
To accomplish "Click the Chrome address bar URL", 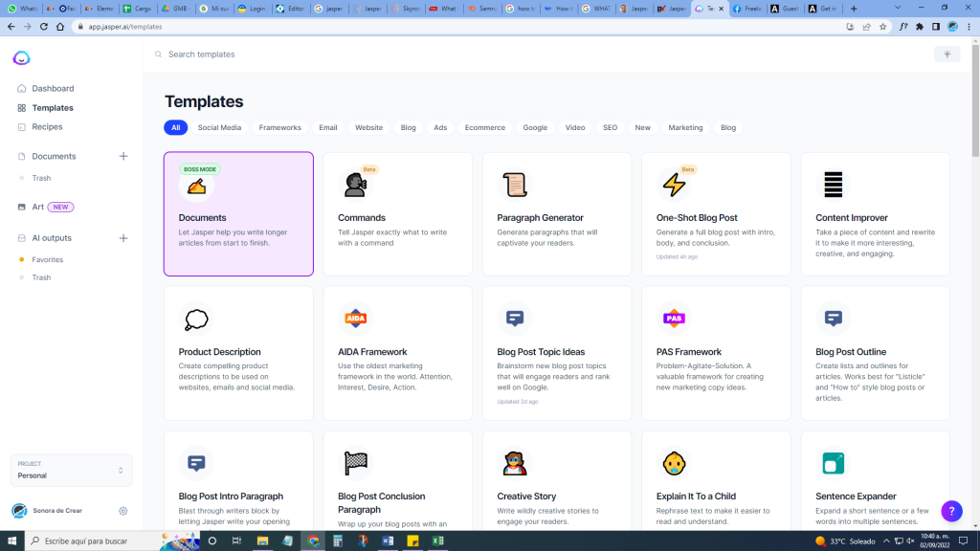I will point(125,27).
